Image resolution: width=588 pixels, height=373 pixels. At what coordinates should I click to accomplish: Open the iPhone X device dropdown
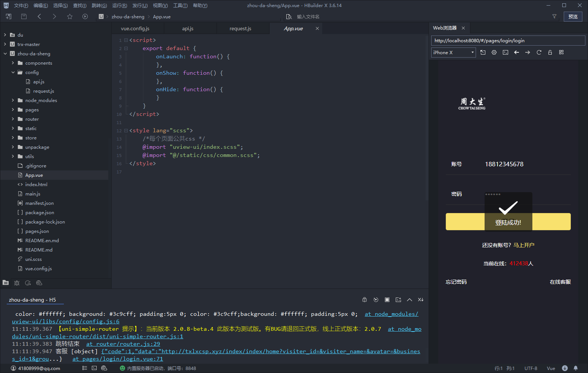454,52
